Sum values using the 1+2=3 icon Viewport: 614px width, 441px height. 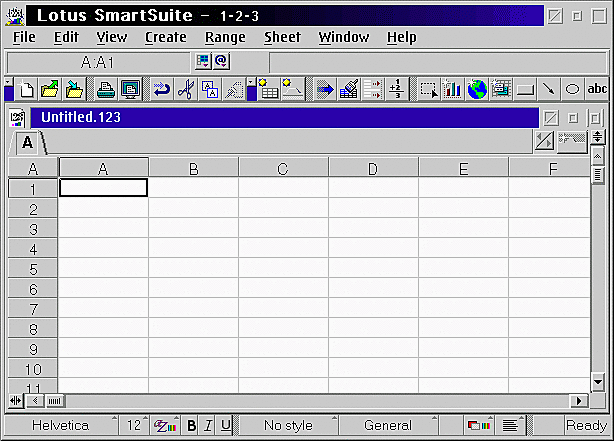396,89
